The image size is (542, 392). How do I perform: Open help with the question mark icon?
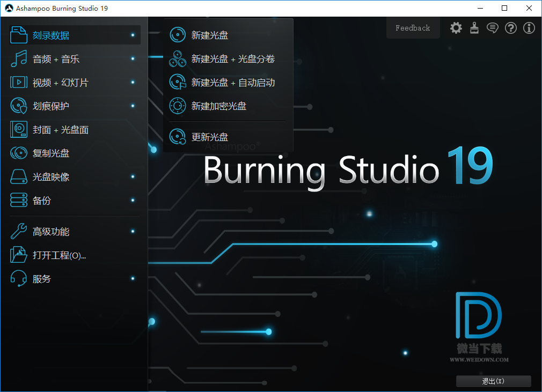pyautogui.click(x=511, y=28)
